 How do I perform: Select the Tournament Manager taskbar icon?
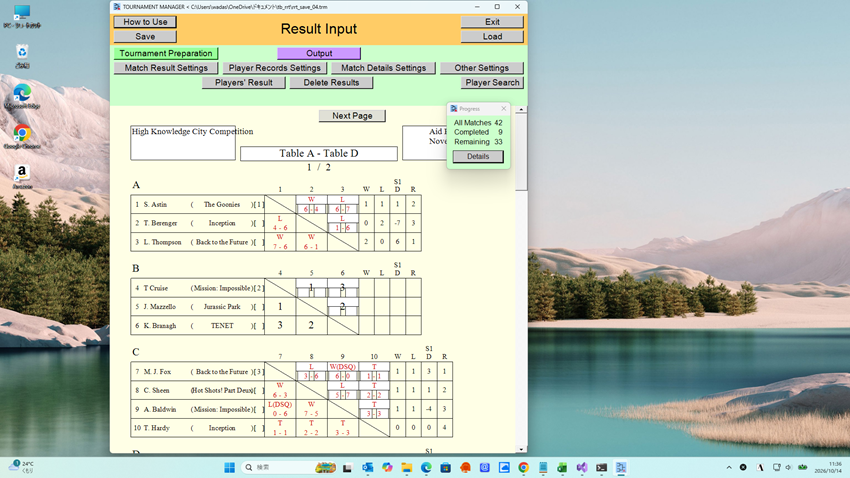pyautogui.click(x=621, y=467)
